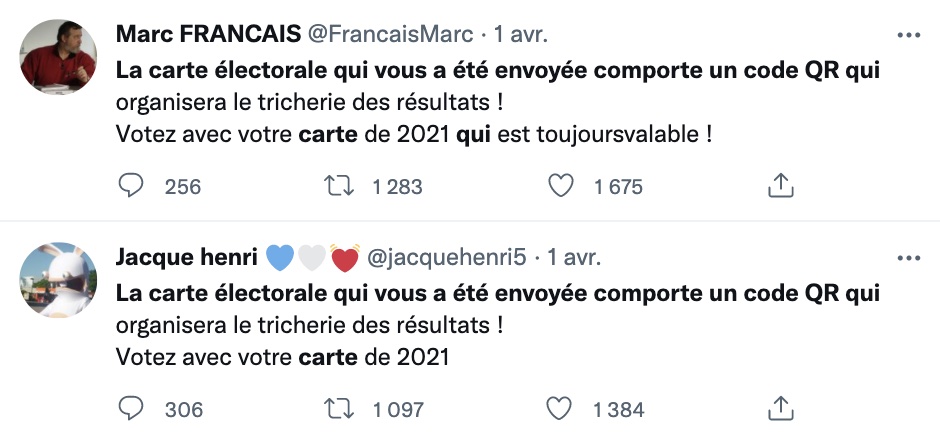Click the 1 avr. date on Jacque's tweet
940x440 pixels.
(x=573, y=258)
